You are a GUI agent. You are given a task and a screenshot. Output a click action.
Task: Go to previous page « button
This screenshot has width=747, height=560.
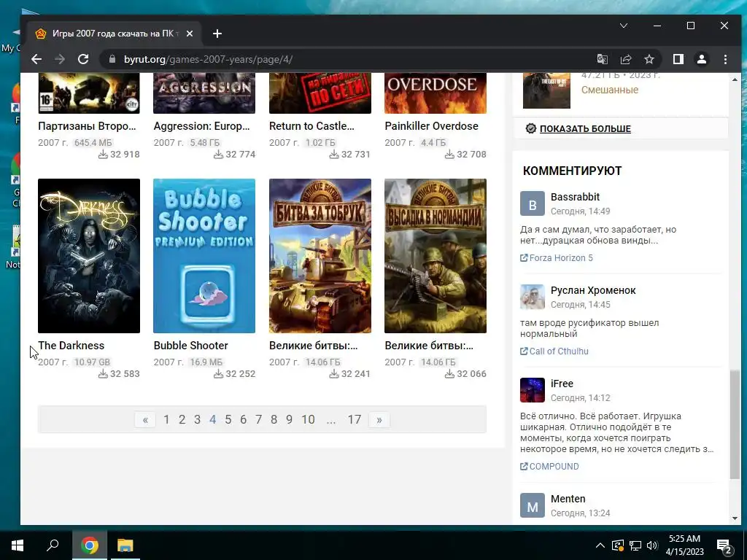pyautogui.click(x=145, y=419)
